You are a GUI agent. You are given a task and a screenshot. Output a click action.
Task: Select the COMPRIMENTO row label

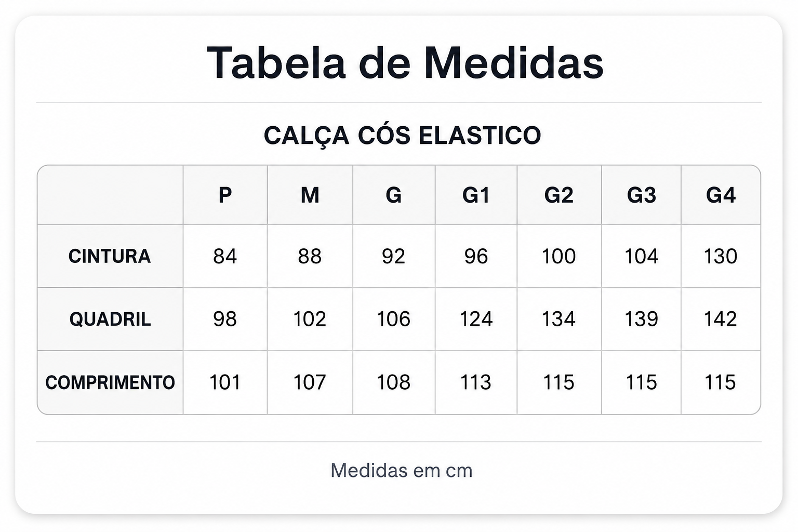[x=110, y=382]
